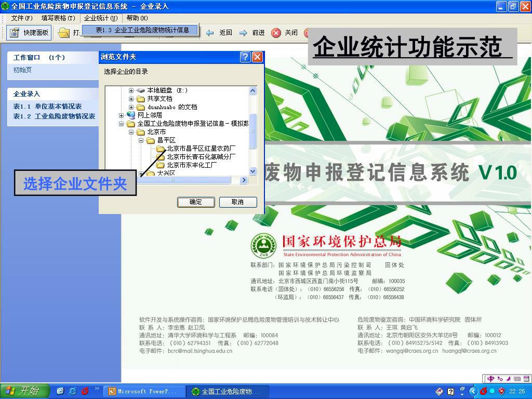Image resolution: width=532 pixels, height=399 pixels.
Task: Switch to 全国工业危险废物 taskbar button
Action: 228,392
